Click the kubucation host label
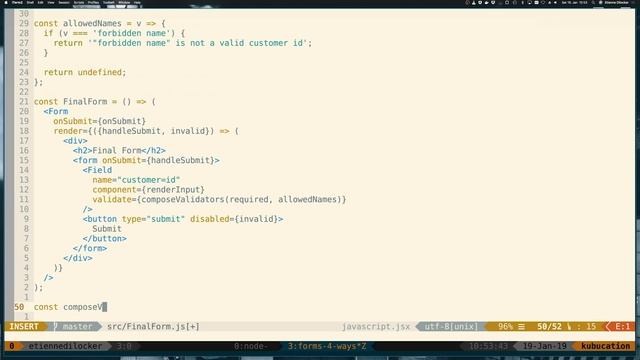Image resolution: width=640 pixels, height=360 pixels. pos(606,346)
